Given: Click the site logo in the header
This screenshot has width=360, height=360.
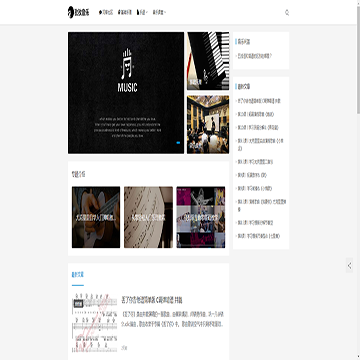Looking at the screenshot, I should (x=78, y=12).
